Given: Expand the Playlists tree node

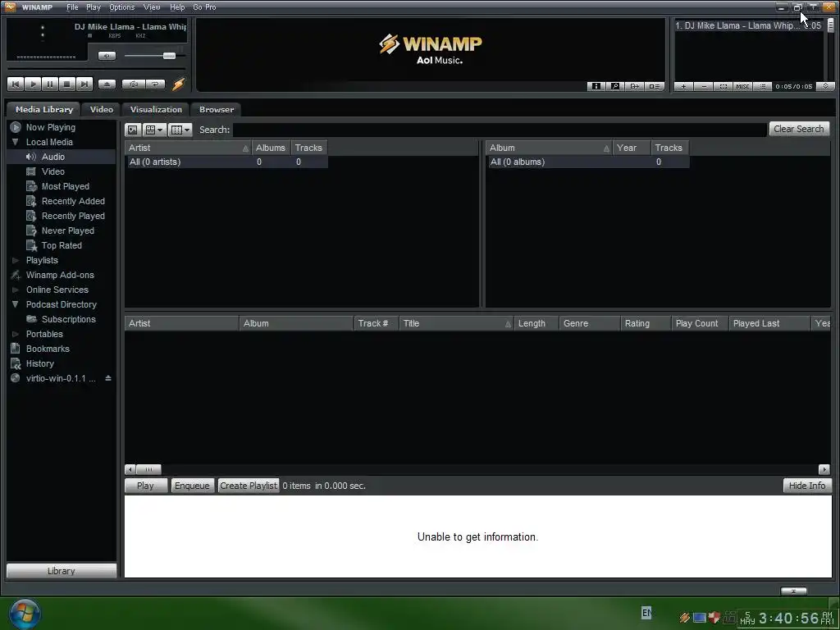Looking at the screenshot, I should (x=15, y=260).
